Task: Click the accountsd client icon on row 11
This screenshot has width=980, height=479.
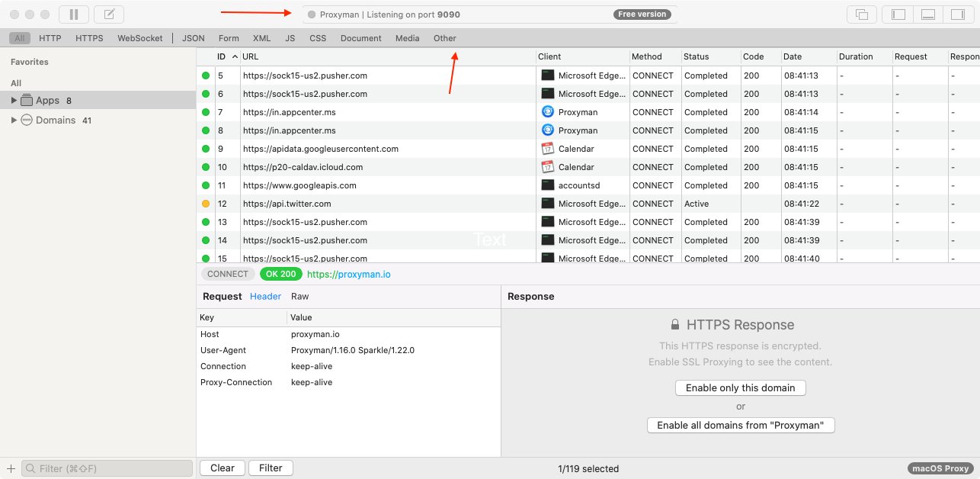Action: point(547,185)
